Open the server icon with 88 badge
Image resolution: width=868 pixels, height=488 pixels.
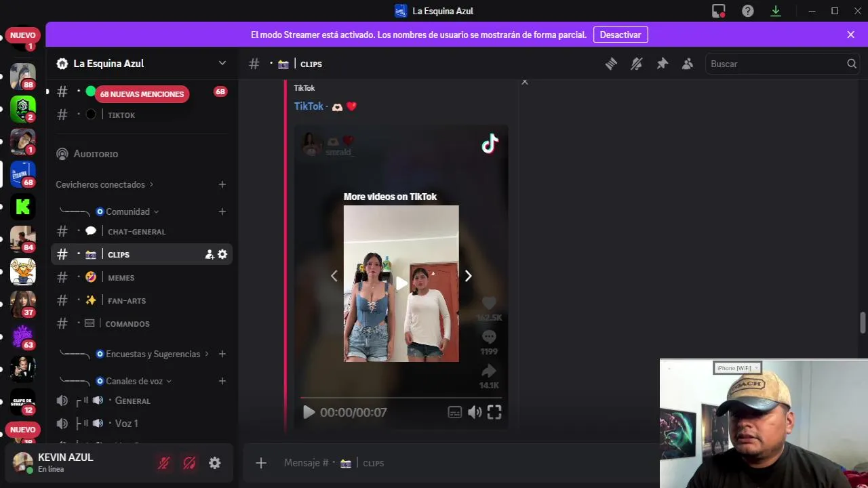(23, 77)
